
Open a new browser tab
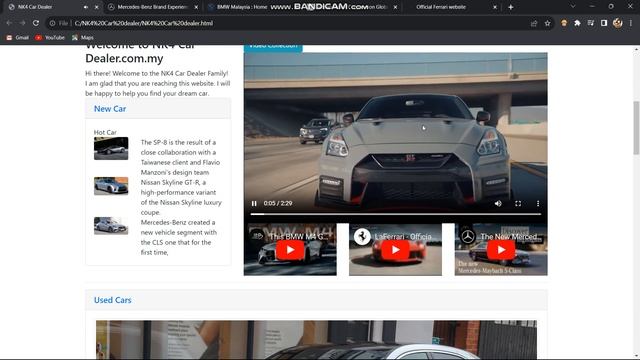pos(511,7)
